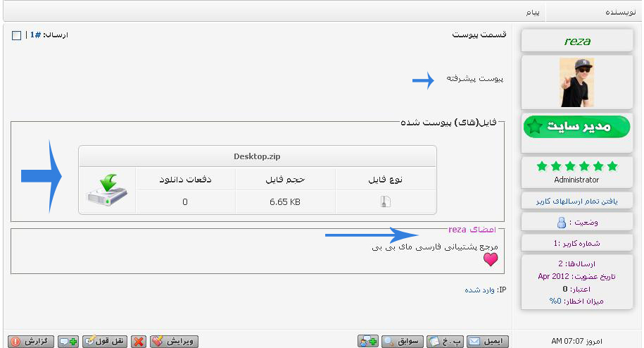The image size is (644, 348).
Task: Click the امضای reza signature legend
Action: [472, 230]
